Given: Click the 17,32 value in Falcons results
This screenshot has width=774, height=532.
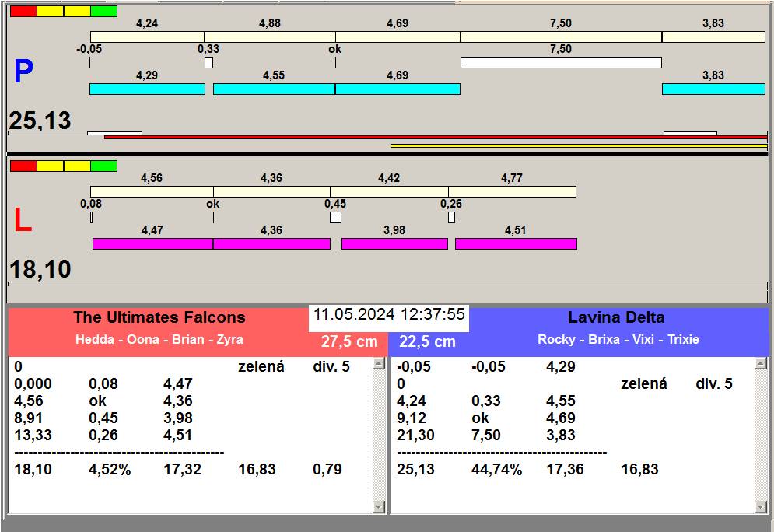Looking at the screenshot, I should click(183, 469).
